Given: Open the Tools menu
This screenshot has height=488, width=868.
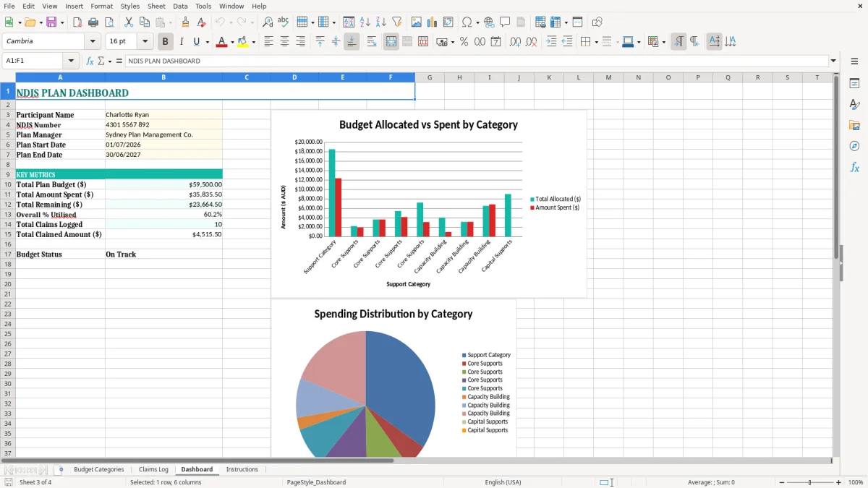Looking at the screenshot, I should pyautogui.click(x=203, y=6).
